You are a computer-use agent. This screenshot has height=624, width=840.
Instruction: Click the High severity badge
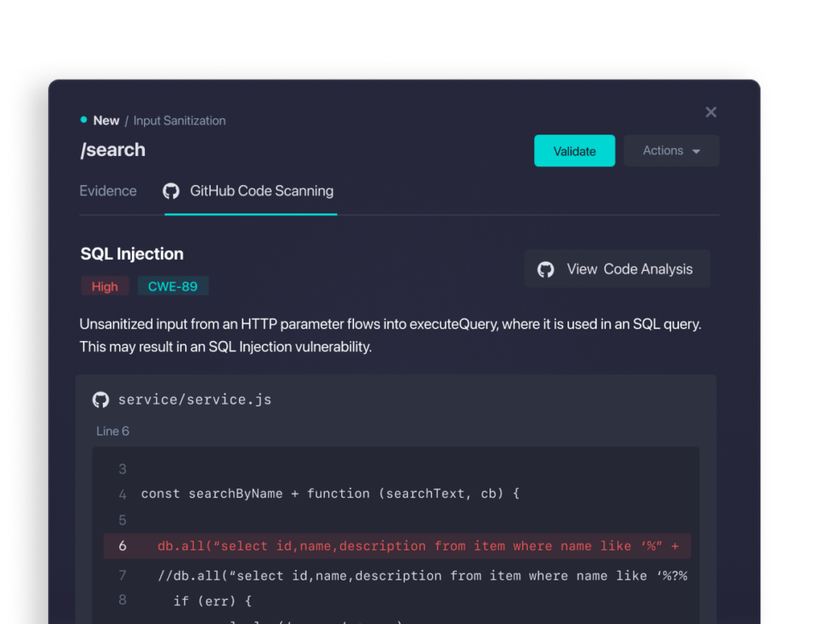(x=105, y=286)
